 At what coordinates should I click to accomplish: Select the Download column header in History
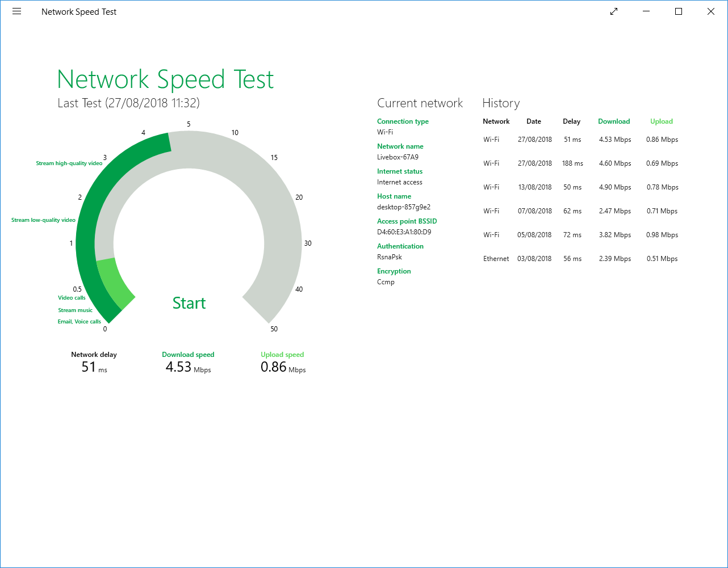[x=614, y=121]
